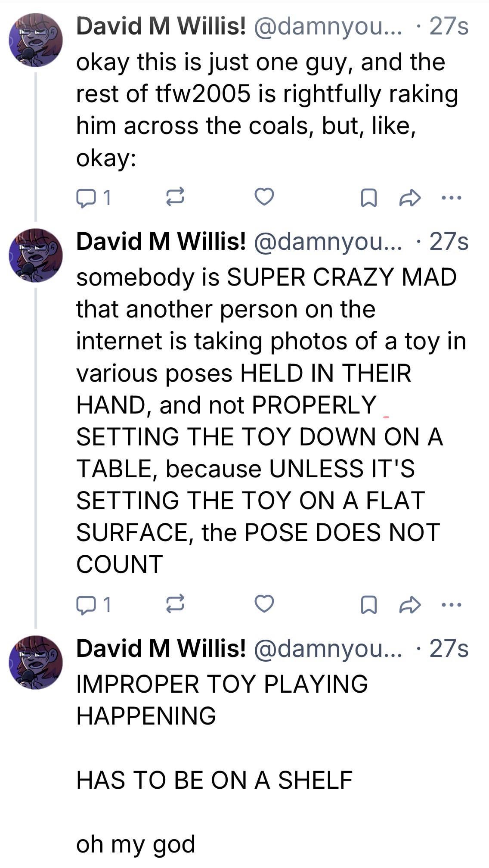Open David M Willis! name on third post
Viewport: 489px width, 868px height.
161,649
